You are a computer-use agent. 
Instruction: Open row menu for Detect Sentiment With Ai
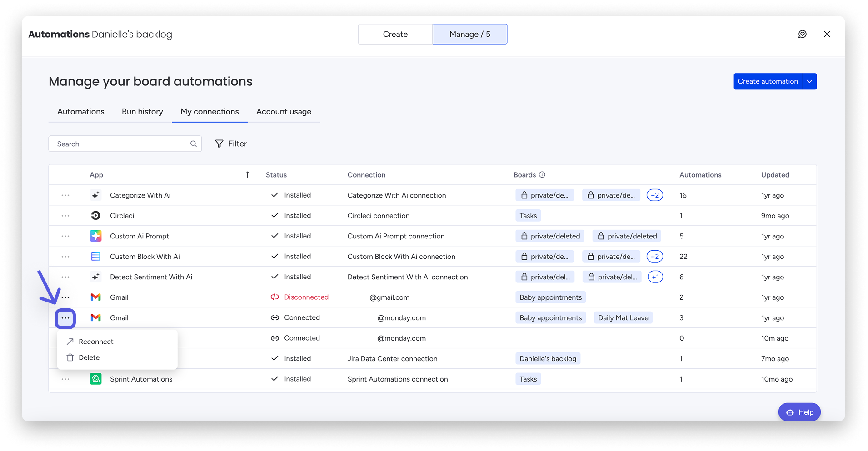tap(65, 277)
